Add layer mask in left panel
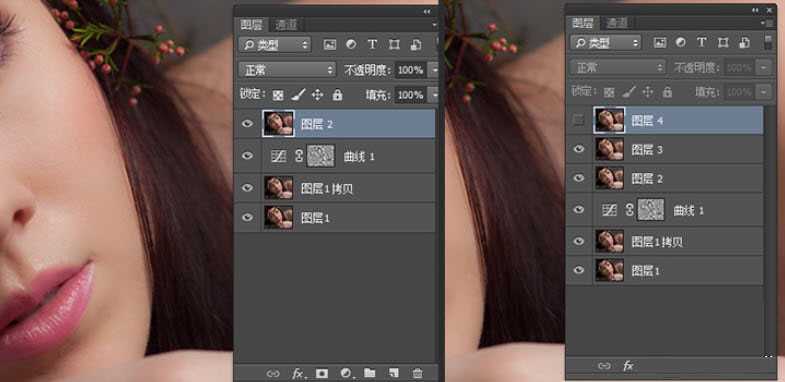Image resolution: width=785 pixels, height=382 pixels. (x=322, y=373)
